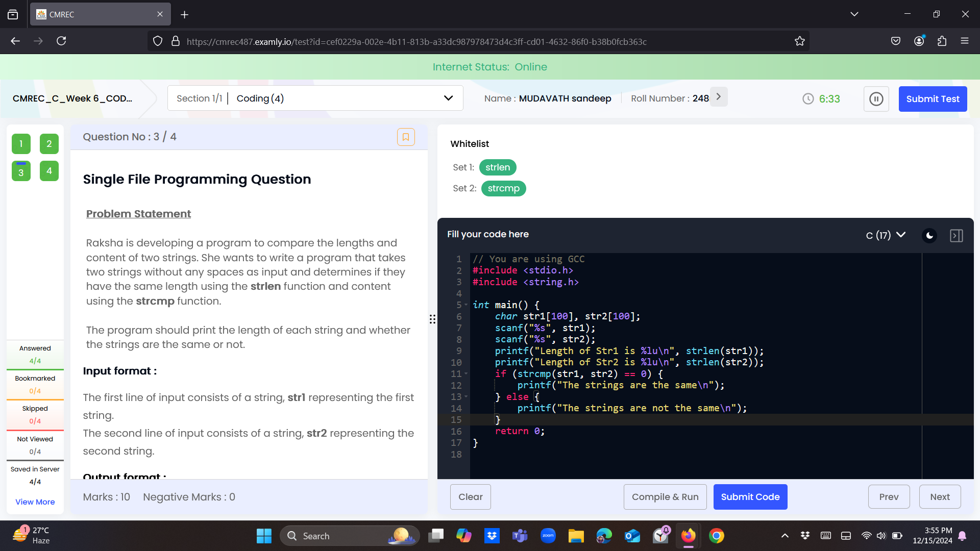Submit the code
Viewport: 980px width, 551px height.
tap(750, 497)
